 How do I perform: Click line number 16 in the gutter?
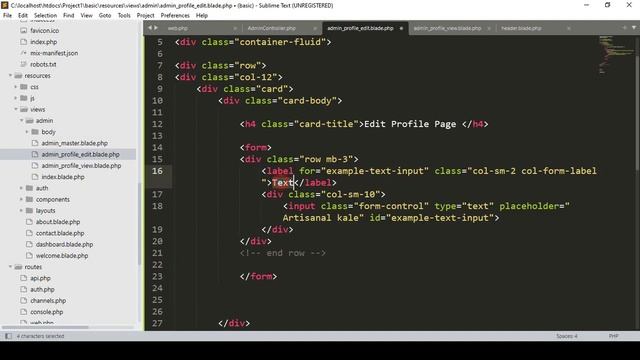coord(157,171)
